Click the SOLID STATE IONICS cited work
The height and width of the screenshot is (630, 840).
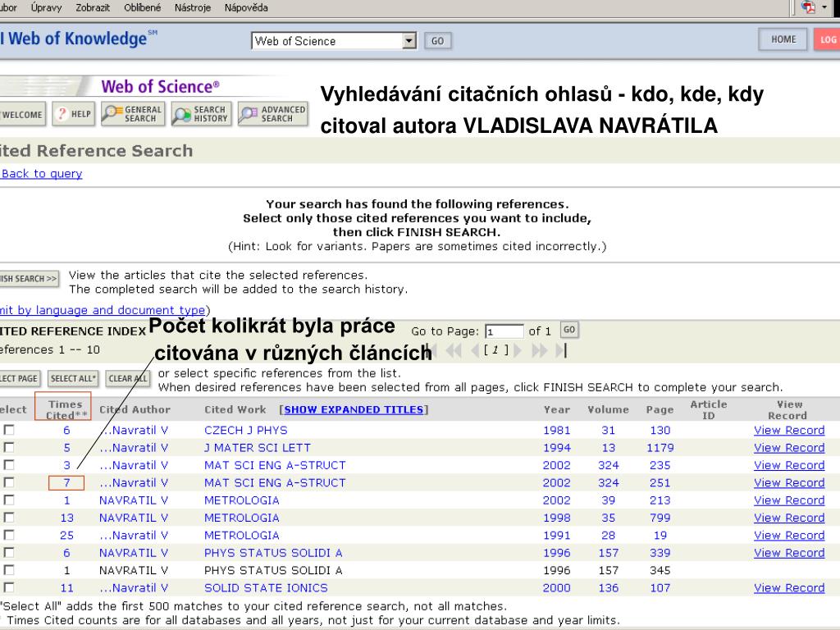pyautogui.click(x=266, y=587)
